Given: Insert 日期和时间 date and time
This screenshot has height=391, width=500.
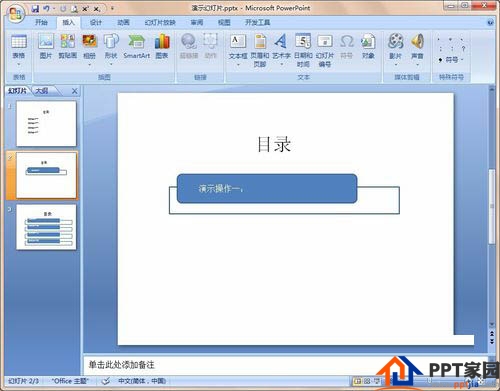Looking at the screenshot, I should click(303, 50).
